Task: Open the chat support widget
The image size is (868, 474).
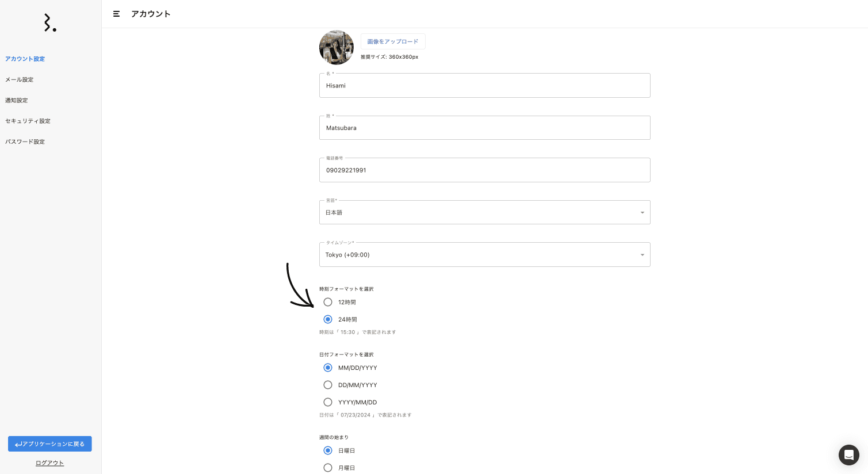Action: [x=848, y=455]
